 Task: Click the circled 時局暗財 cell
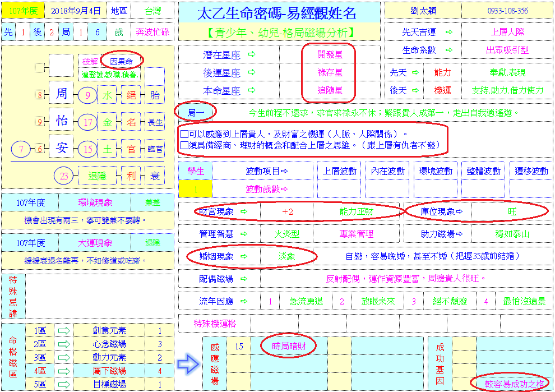[289, 346]
